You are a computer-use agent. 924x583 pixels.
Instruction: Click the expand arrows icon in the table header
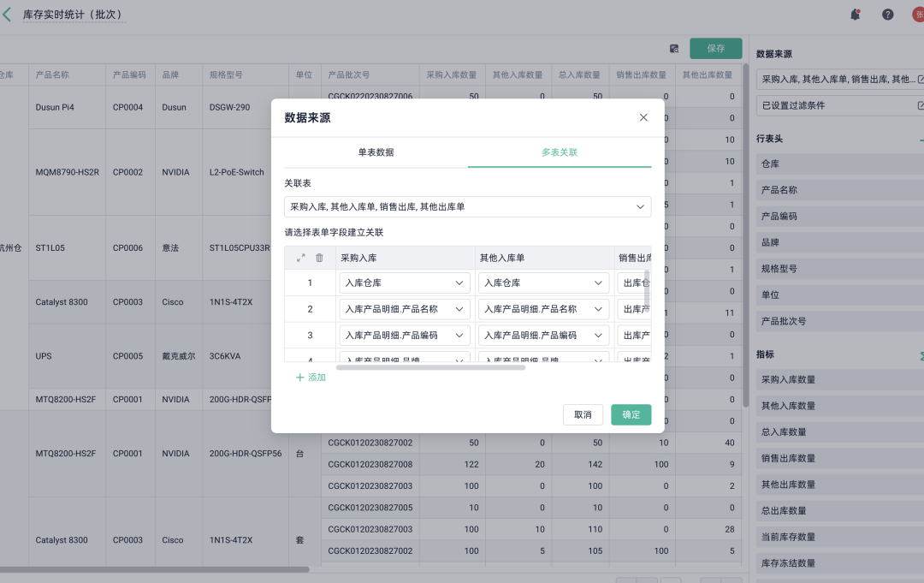(300, 258)
